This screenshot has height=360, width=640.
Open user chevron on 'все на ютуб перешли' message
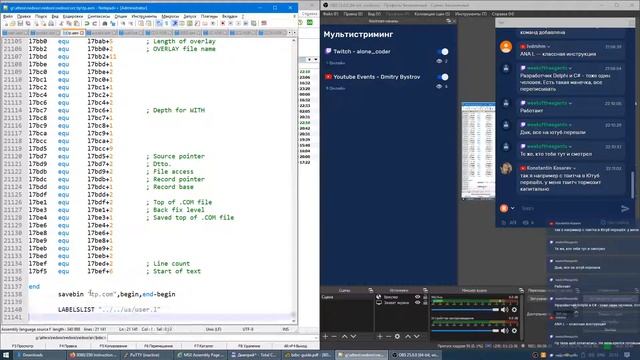(570, 125)
